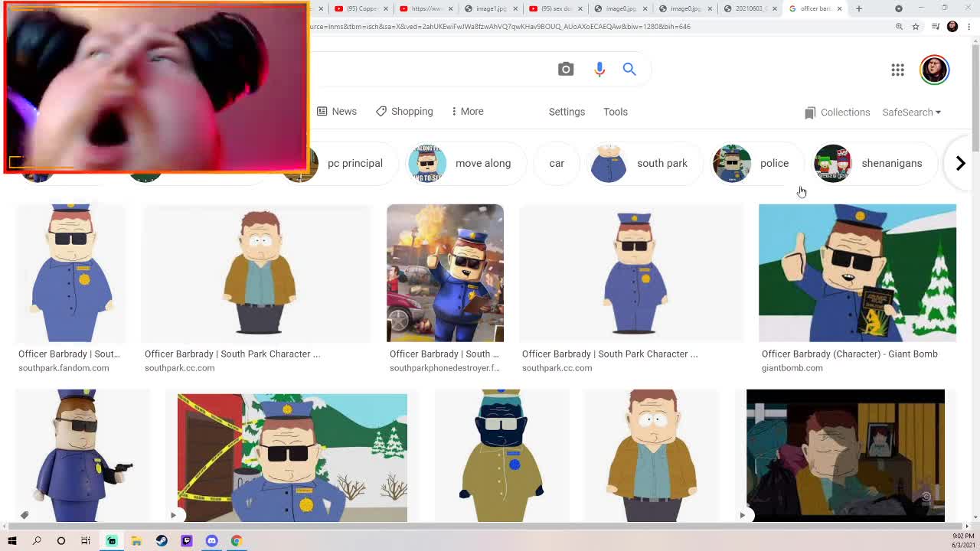Open the Windows Start menu

(11, 540)
